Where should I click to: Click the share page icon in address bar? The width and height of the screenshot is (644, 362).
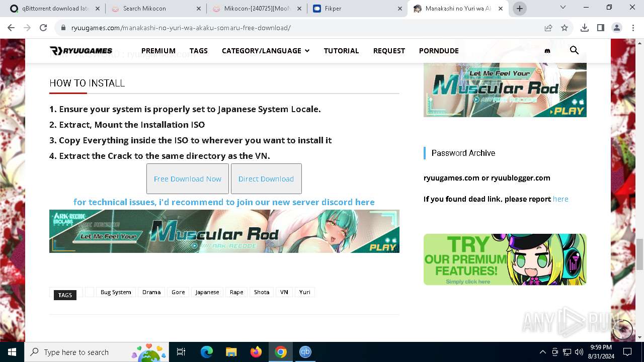548,28
